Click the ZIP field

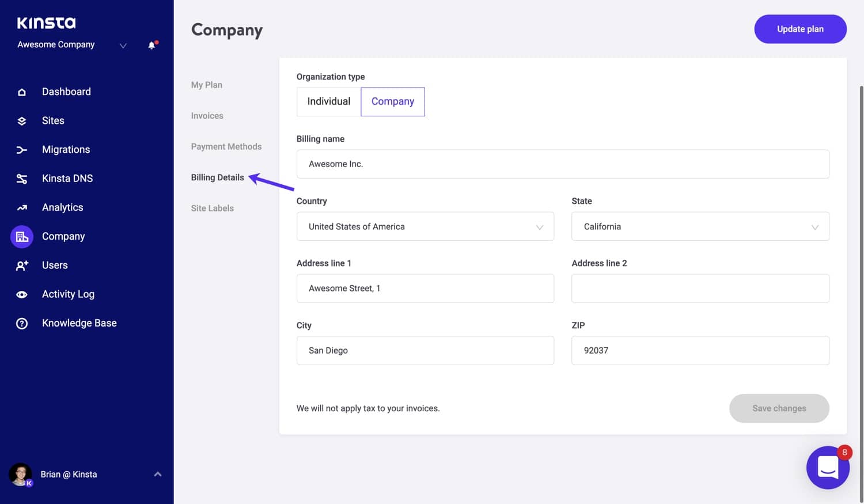700,351
